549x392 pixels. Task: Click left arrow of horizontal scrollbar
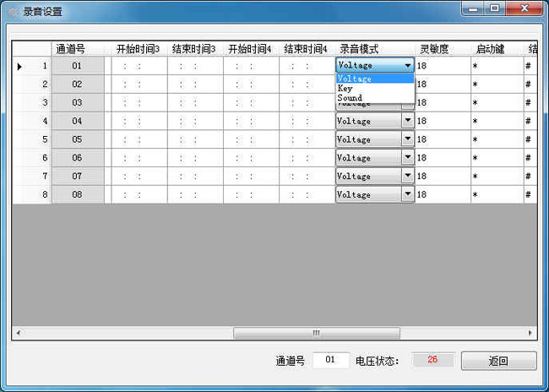point(18,334)
